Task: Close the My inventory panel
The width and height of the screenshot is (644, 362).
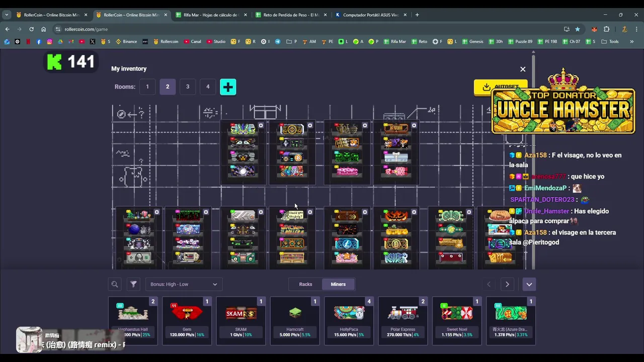Action: click(523, 69)
